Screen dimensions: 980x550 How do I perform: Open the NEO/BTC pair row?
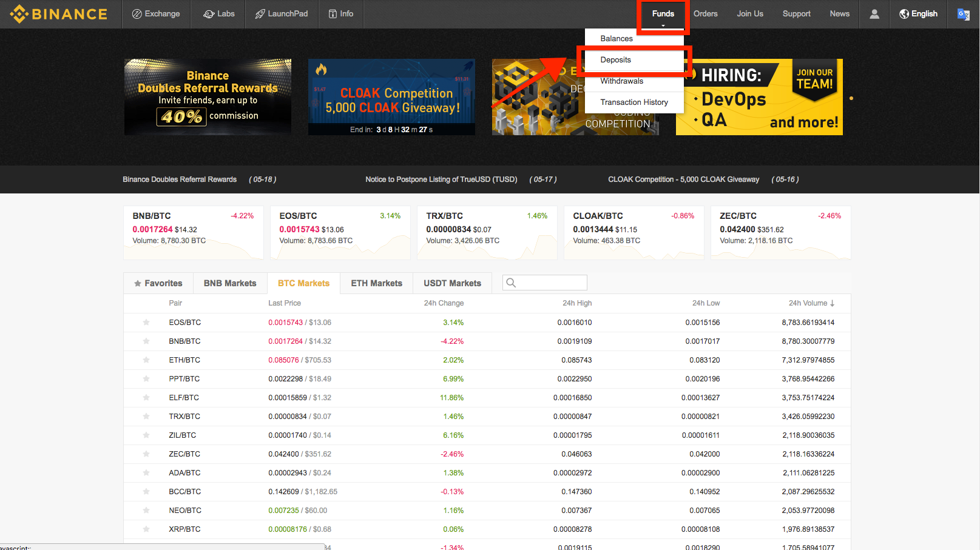(487, 511)
